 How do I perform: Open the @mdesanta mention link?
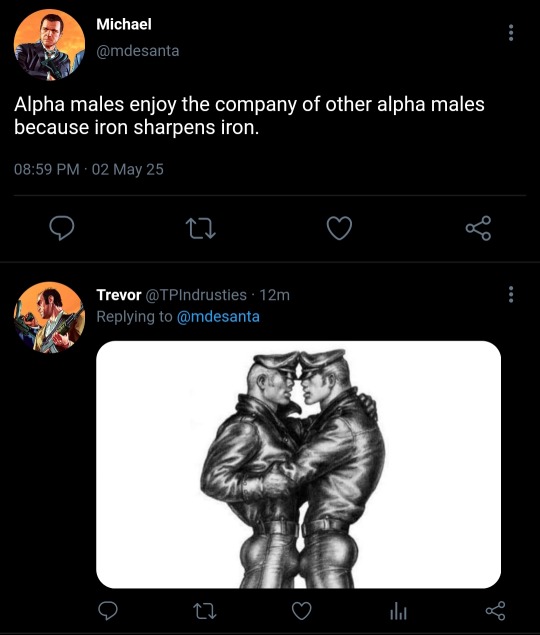(218, 316)
